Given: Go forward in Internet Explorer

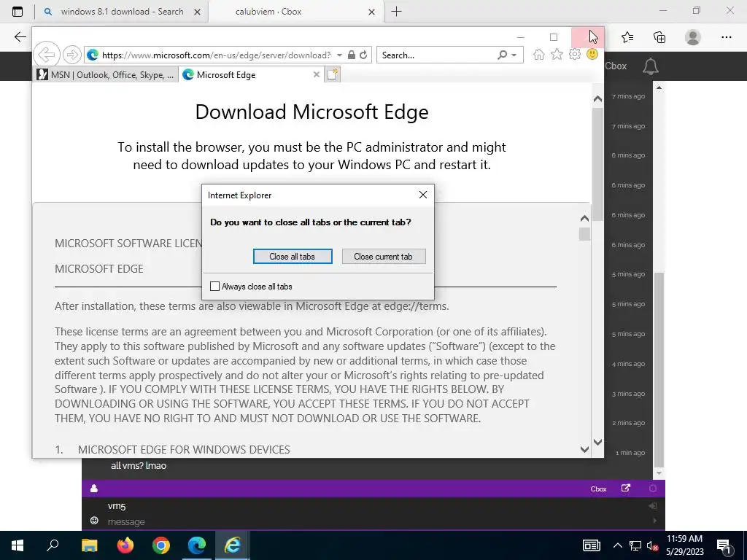Looking at the screenshot, I should [x=72, y=55].
